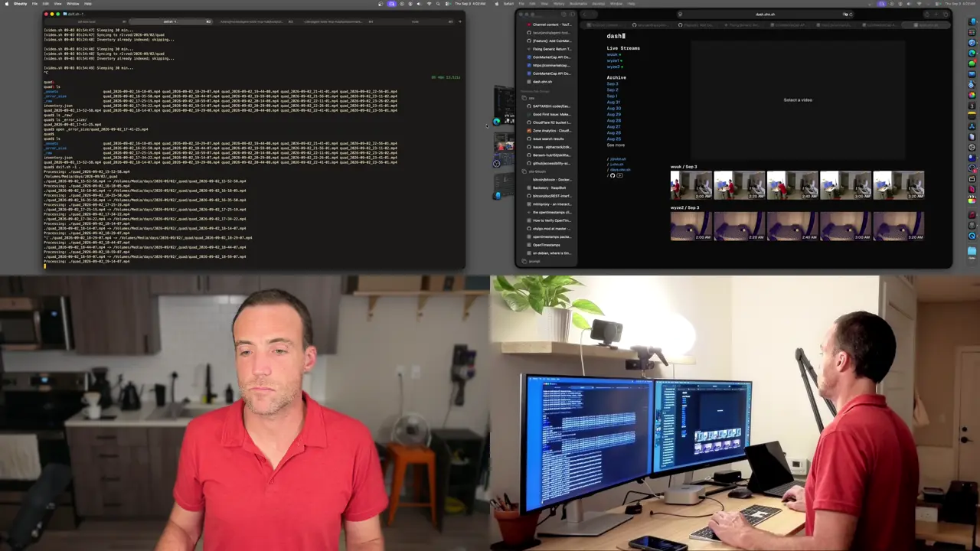Go back with Safari's back arrow

[584, 14]
